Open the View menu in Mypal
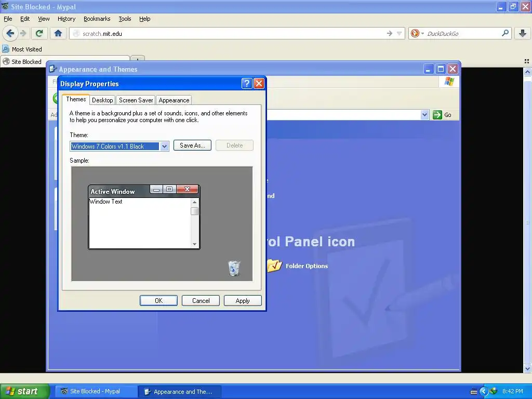This screenshot has height=399, width=532. (44, 19)
